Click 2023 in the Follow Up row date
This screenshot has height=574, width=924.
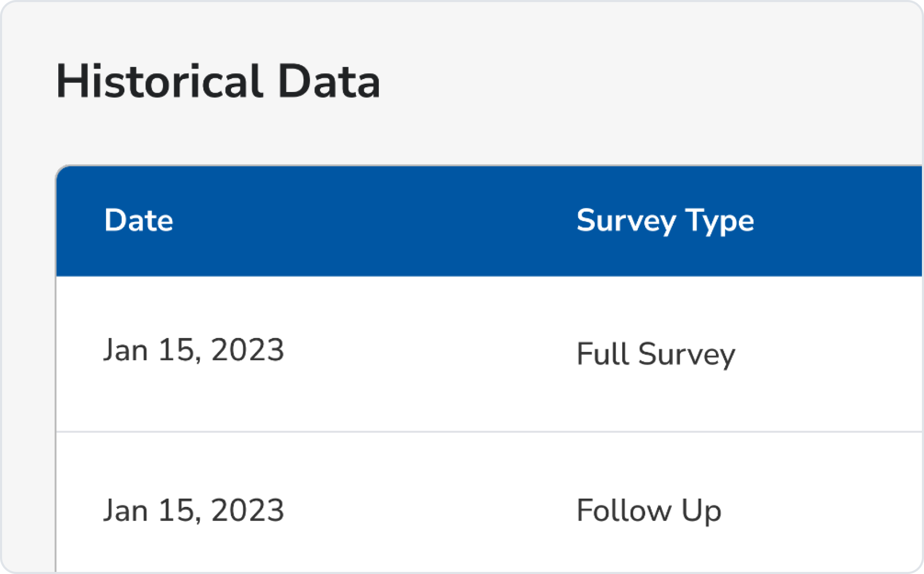coord(248,510)
